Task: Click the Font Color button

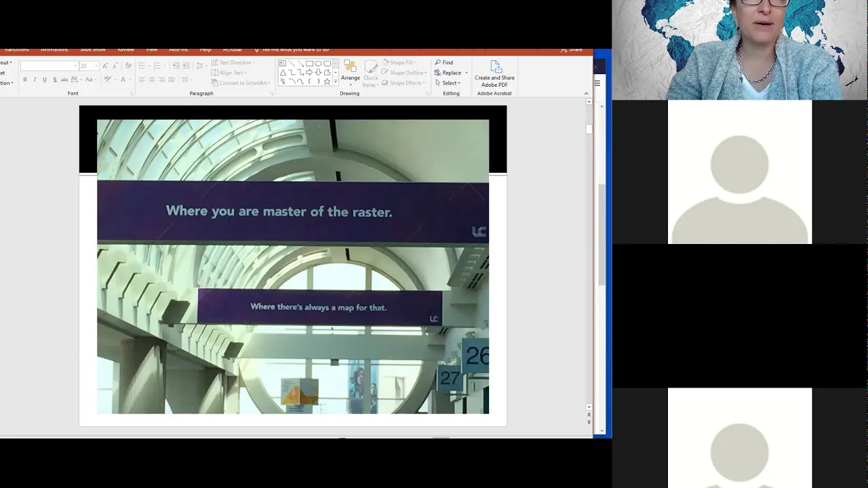Action: coord(124,80)
